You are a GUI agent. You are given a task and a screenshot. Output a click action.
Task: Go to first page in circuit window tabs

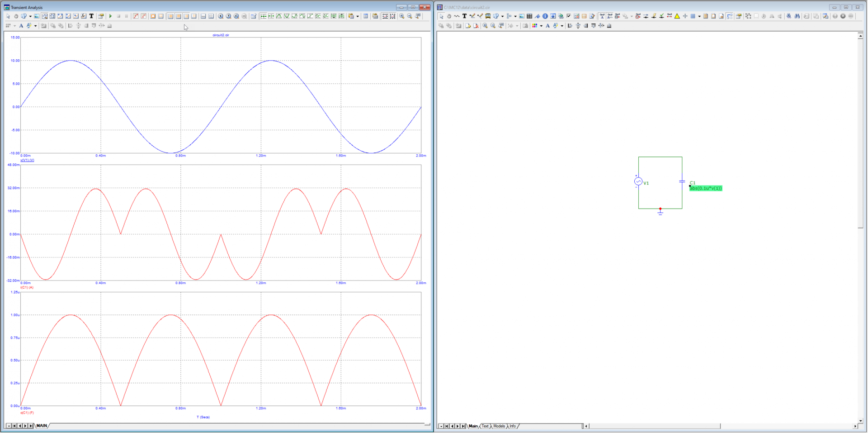(x=447, y=426)
